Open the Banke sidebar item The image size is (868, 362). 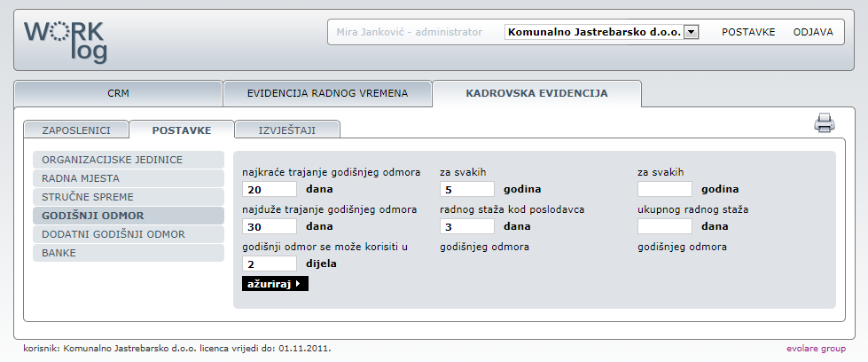tap(128, 253)
